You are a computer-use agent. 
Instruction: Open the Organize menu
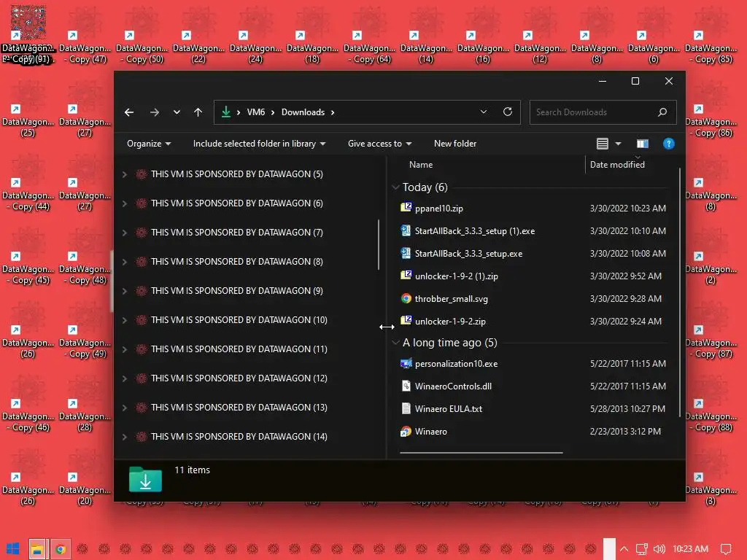click(x=149, y=144)
